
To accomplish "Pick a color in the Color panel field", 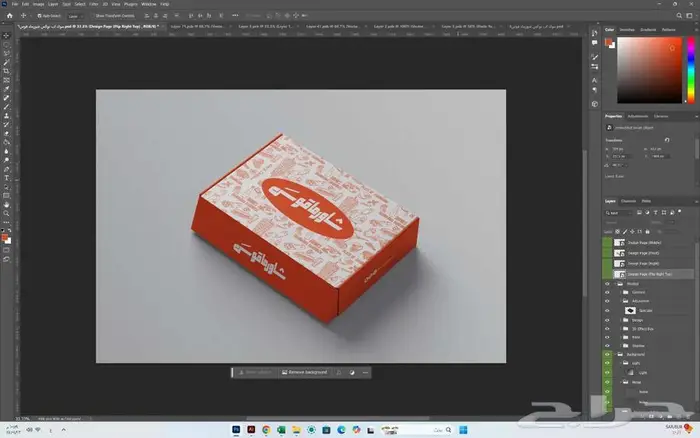I will pyautogui.click(x=650, y=70).
